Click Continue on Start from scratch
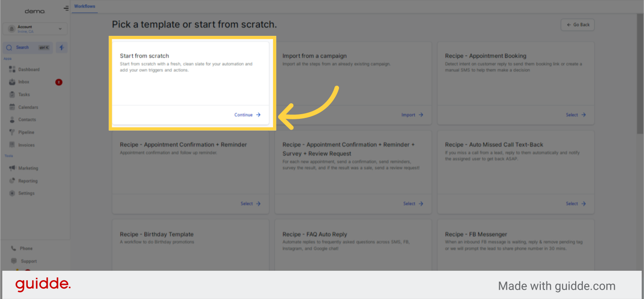Viewport: 644px width, 299px height. pyautogui.click(x=247, y=115)
